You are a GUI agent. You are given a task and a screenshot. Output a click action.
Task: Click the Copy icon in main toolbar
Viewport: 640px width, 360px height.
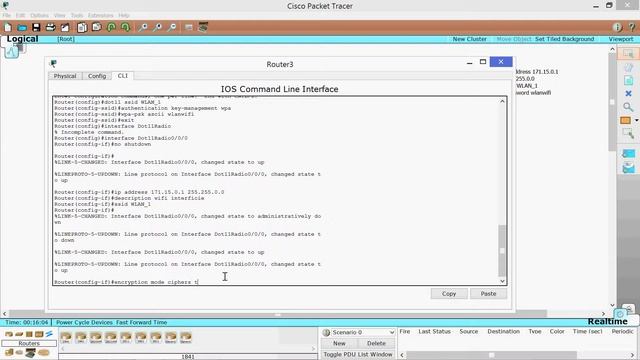pos(82,27)
